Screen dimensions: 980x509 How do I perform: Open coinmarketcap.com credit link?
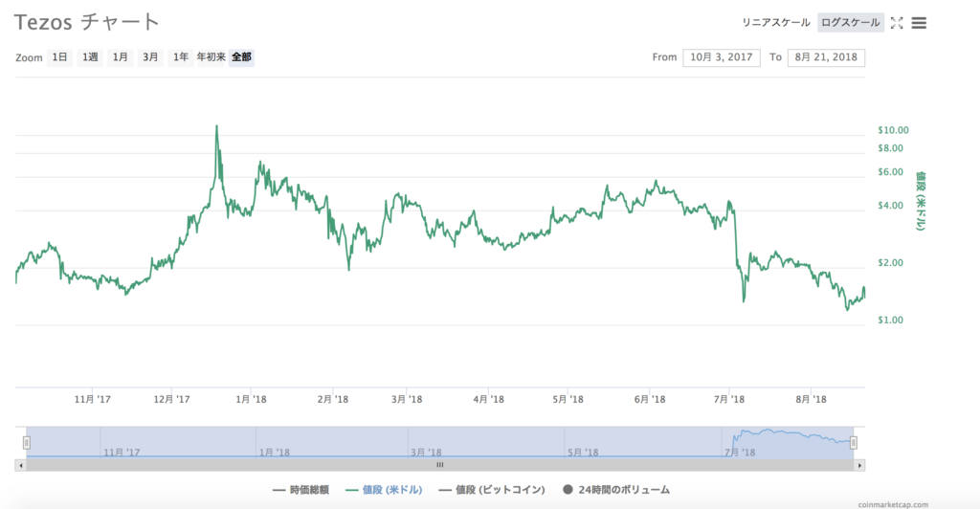pos(893,504)
